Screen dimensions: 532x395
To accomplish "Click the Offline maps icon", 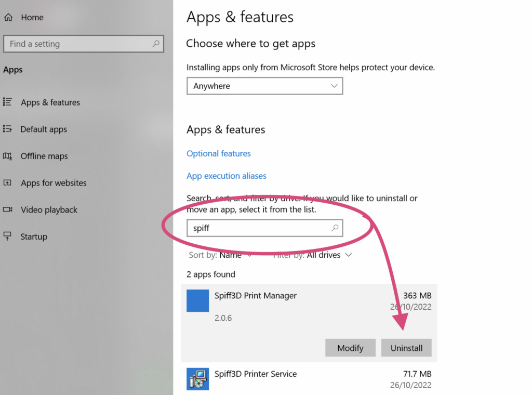I will [7, 156].
